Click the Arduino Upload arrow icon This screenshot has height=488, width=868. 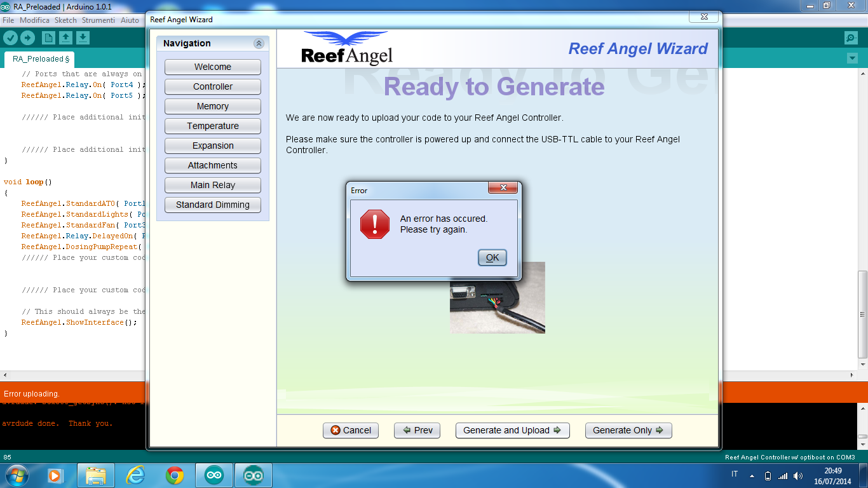click(x=27, y=37)
